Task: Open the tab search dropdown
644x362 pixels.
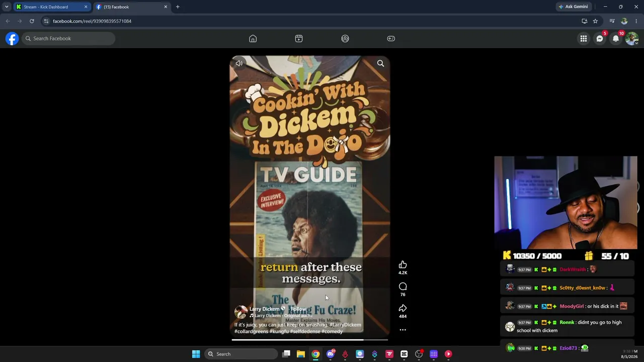Action: tap(7, 7)
